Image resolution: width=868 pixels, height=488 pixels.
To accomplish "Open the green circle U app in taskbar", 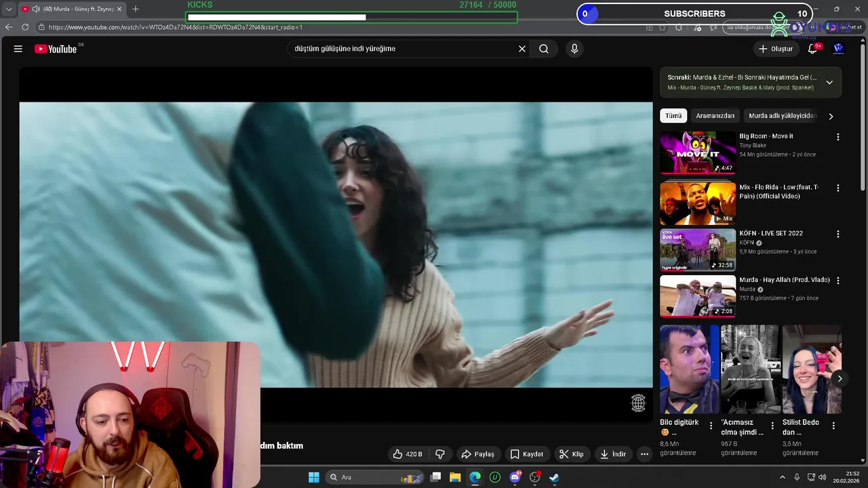I will coord(495,477).
